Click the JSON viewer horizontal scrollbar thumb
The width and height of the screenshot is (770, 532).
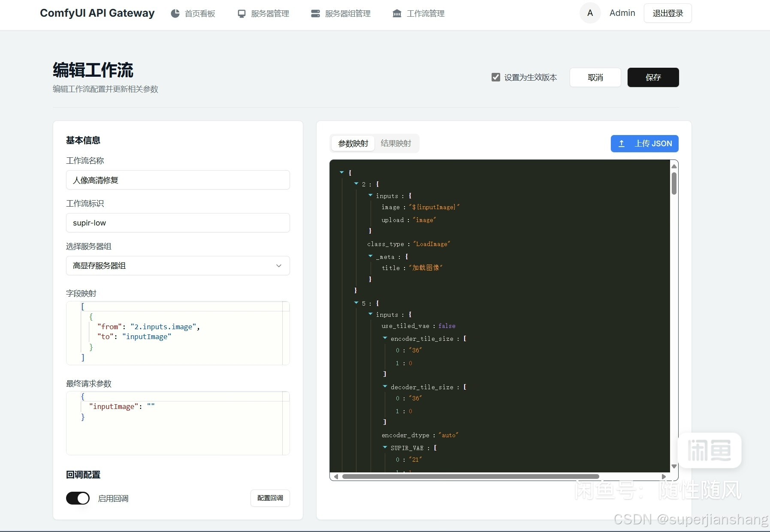point(471,477)
